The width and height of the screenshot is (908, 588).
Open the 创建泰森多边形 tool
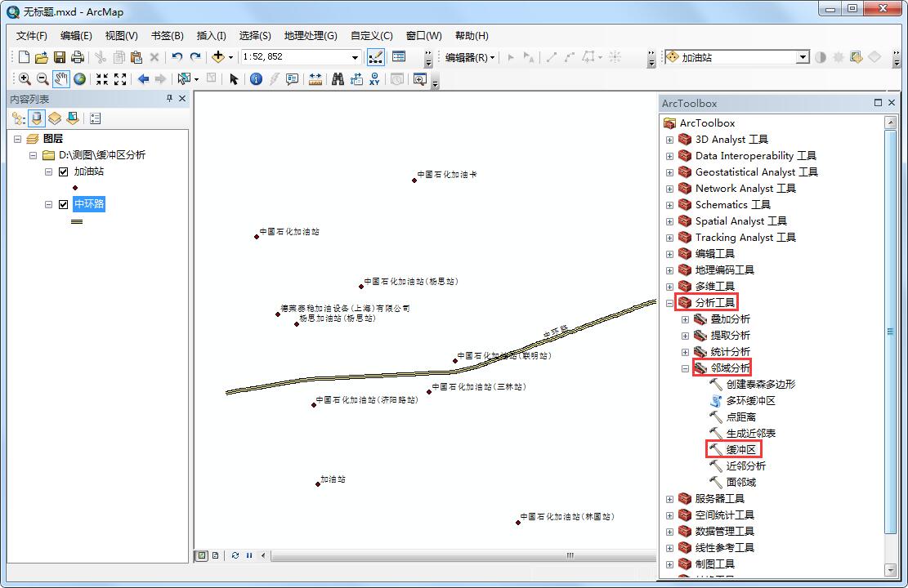pyautogui.click(x=752, y=385)
